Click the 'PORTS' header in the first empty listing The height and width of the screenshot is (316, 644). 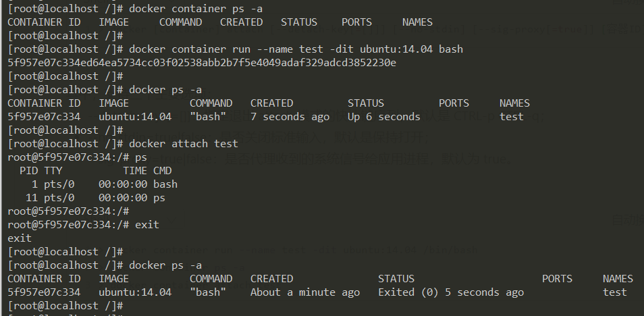tap(356, 22)
